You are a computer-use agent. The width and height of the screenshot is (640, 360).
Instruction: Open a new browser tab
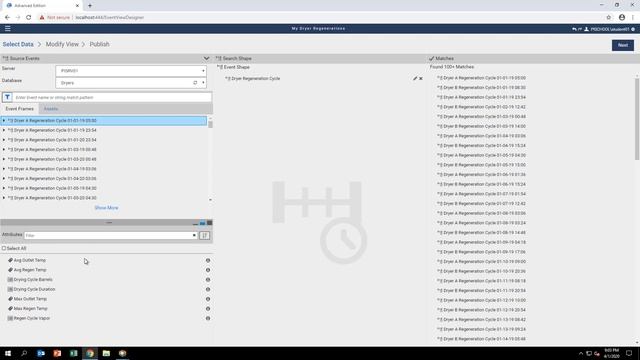tap(90, 6)
